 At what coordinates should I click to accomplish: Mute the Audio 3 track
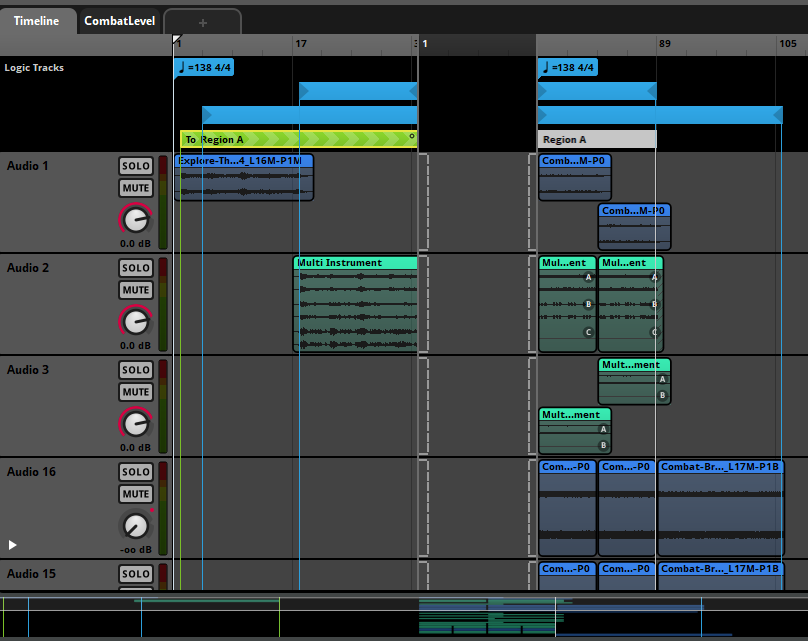click(136, 392)
